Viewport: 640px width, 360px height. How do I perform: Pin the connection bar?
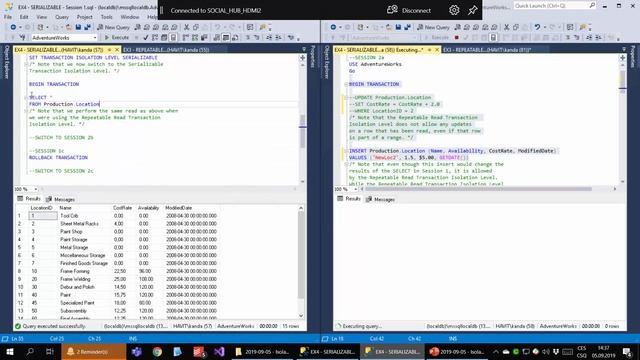tap(472, 10)
